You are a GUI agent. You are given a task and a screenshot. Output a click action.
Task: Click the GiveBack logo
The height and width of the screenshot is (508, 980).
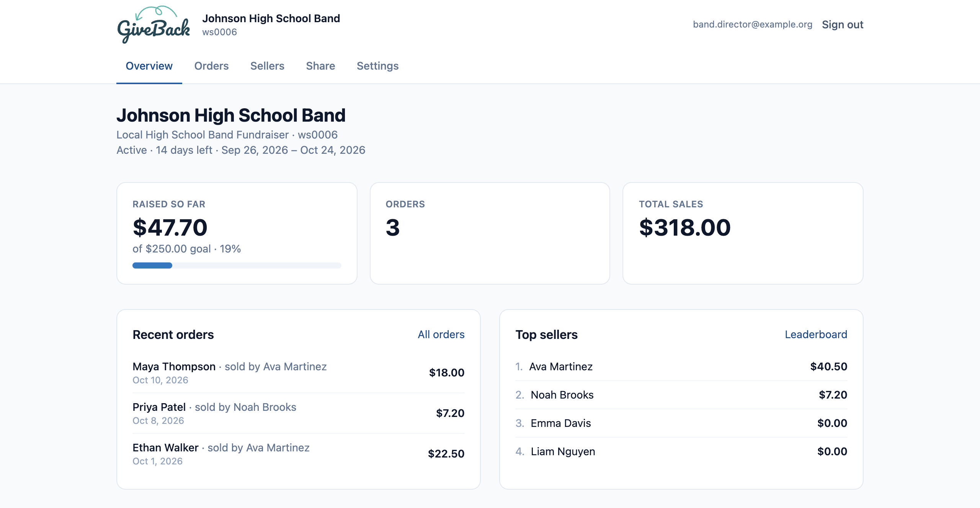click(154, 25)
